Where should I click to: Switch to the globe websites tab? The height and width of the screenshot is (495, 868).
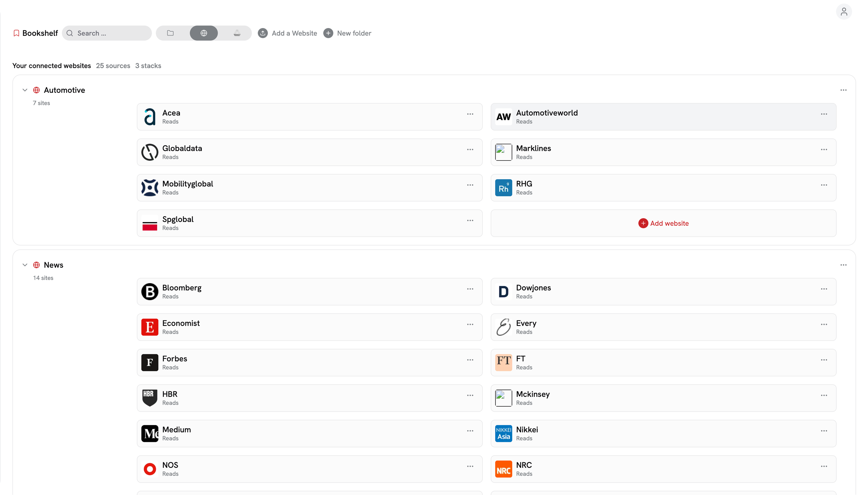click(x=204, y=33)
